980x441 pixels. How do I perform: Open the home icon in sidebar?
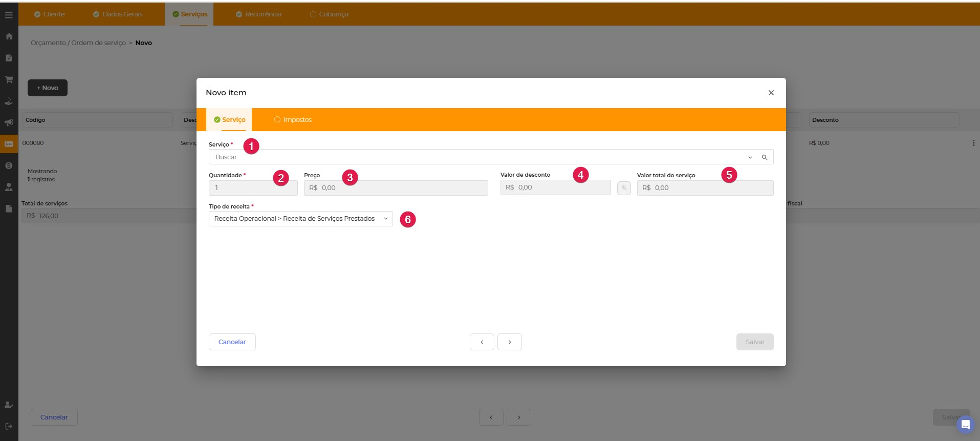coord(9,36)
